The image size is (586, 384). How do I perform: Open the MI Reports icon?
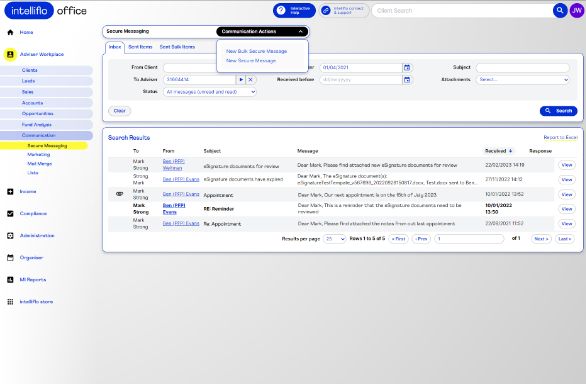click(10, 280)
